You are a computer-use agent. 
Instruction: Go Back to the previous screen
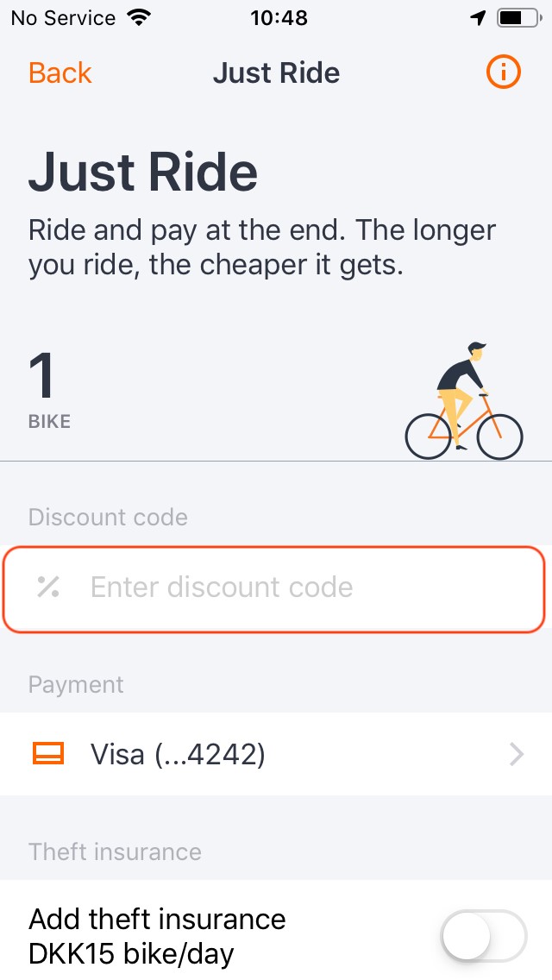point(60,72)
